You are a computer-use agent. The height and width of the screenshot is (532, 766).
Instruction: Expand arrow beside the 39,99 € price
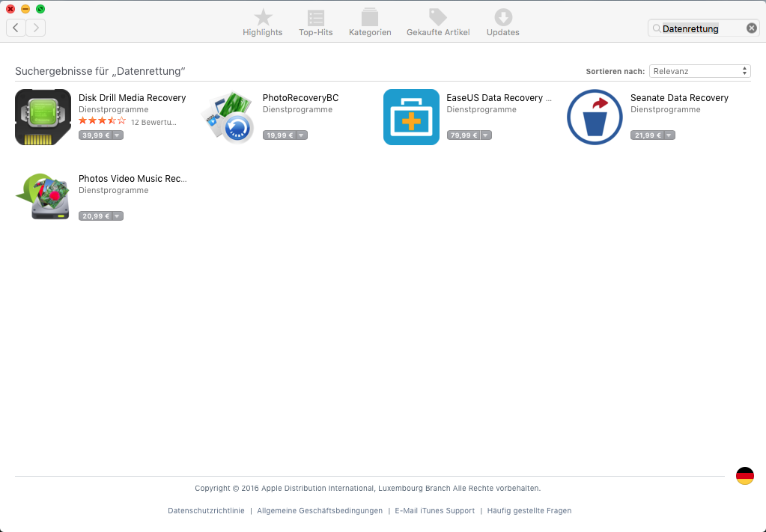tap(118, 135)
